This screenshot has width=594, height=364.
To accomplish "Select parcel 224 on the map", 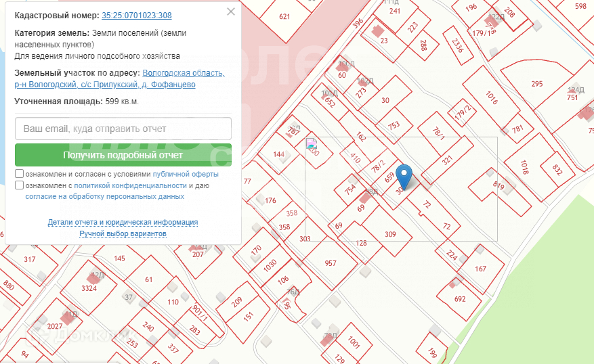I will (452, 254).
